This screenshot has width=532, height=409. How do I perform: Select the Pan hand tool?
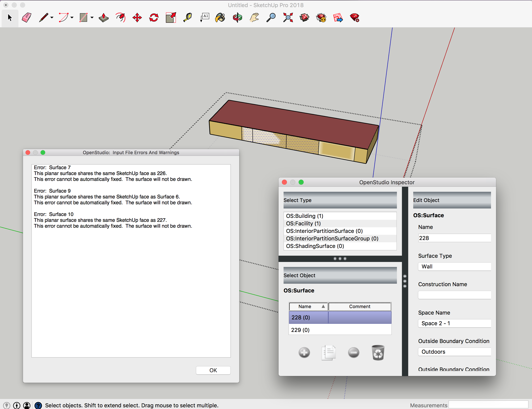coord(254,18)
